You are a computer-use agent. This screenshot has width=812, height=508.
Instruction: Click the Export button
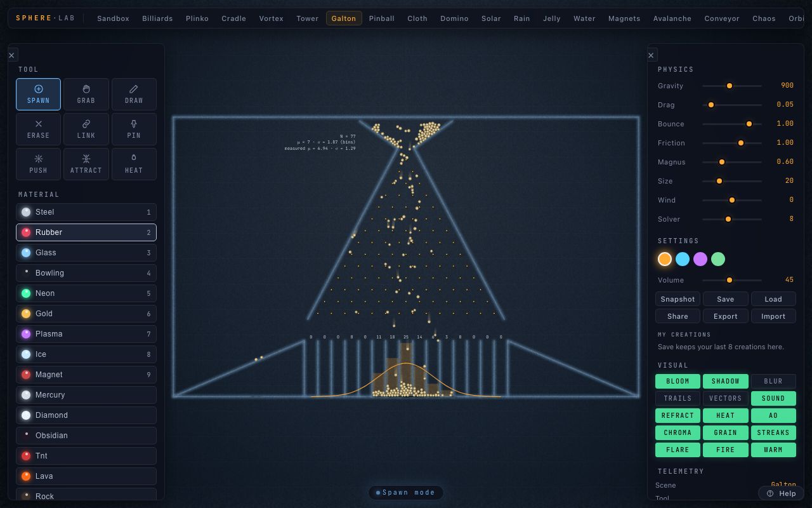point(725,316)
